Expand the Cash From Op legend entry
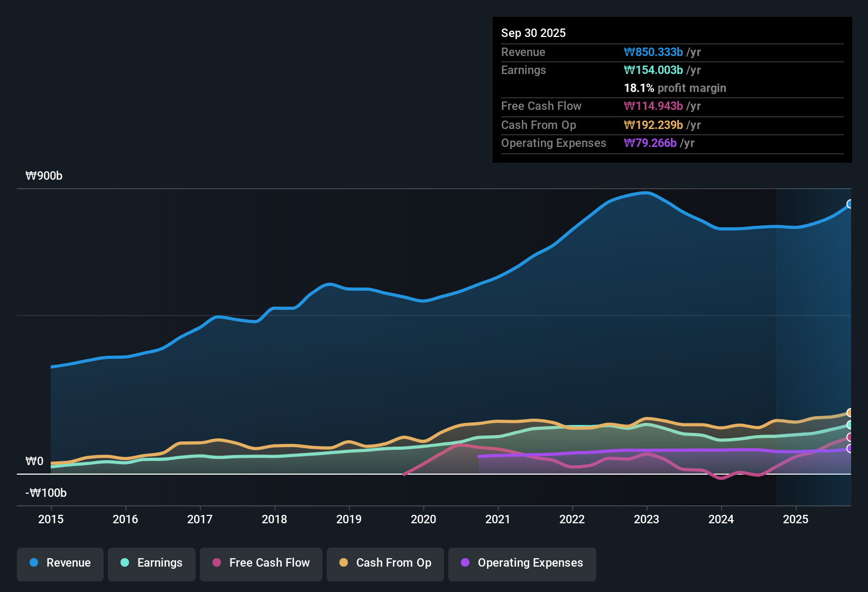The height and width of the screenshot is (592, 868). 385,563
